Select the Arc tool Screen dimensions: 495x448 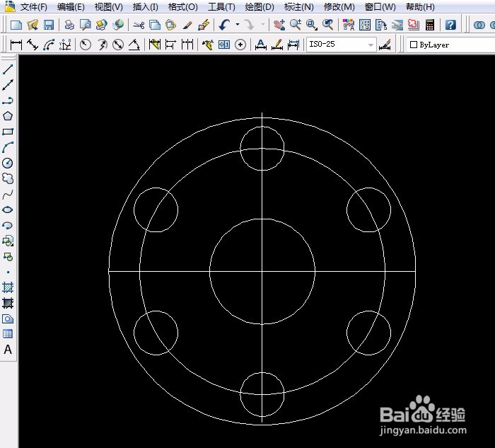point(8,147)
